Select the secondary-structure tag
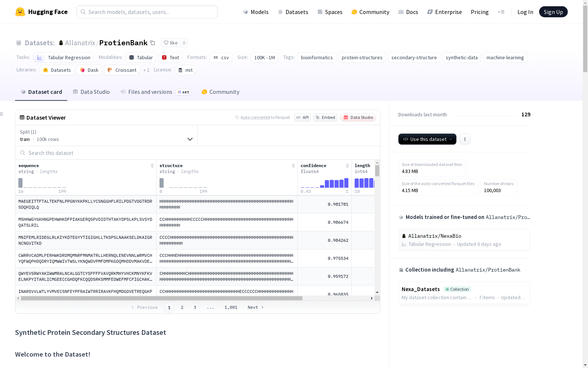This screenshot has width=588, height=368. 414,57
